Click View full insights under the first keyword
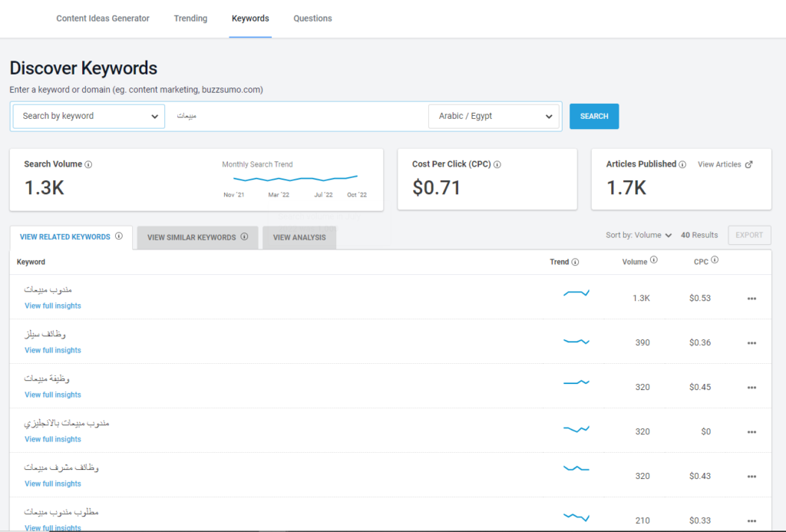This screenshot has height=532, width=786. tap(53, 306)
